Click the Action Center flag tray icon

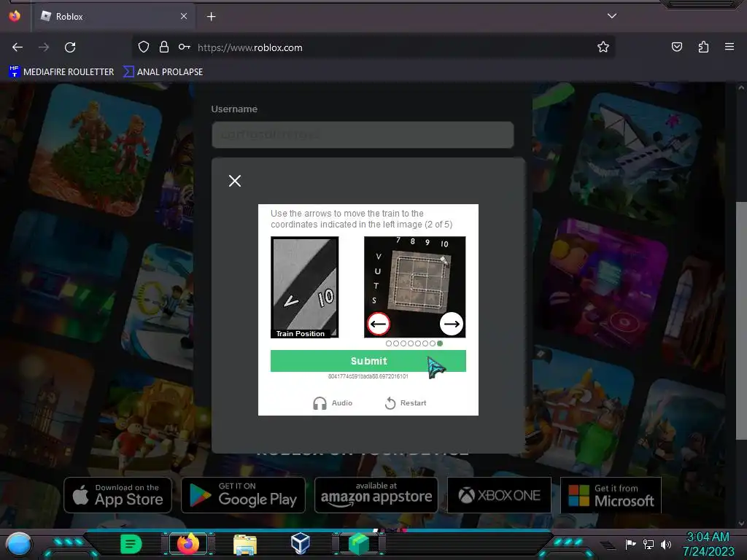631,544
